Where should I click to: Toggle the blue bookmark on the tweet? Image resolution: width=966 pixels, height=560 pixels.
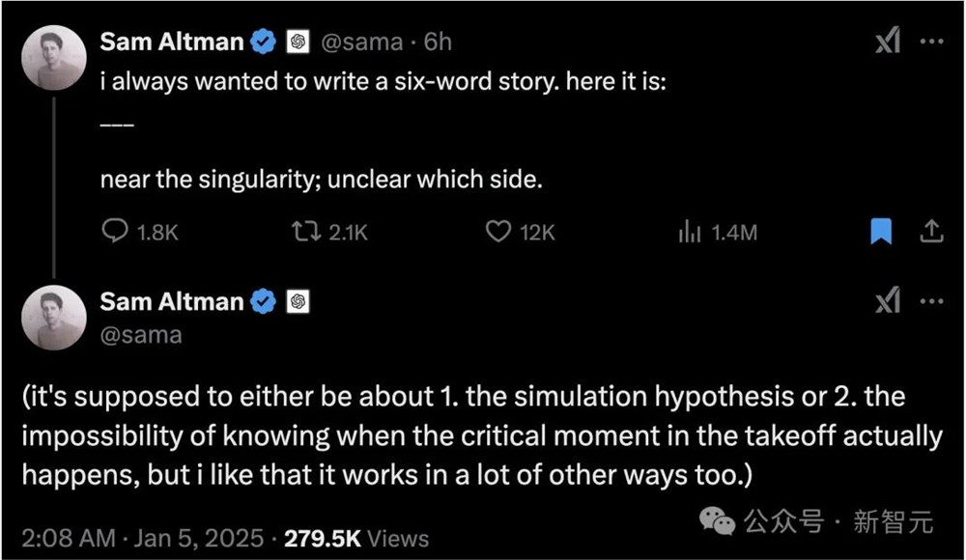[881, 232]
